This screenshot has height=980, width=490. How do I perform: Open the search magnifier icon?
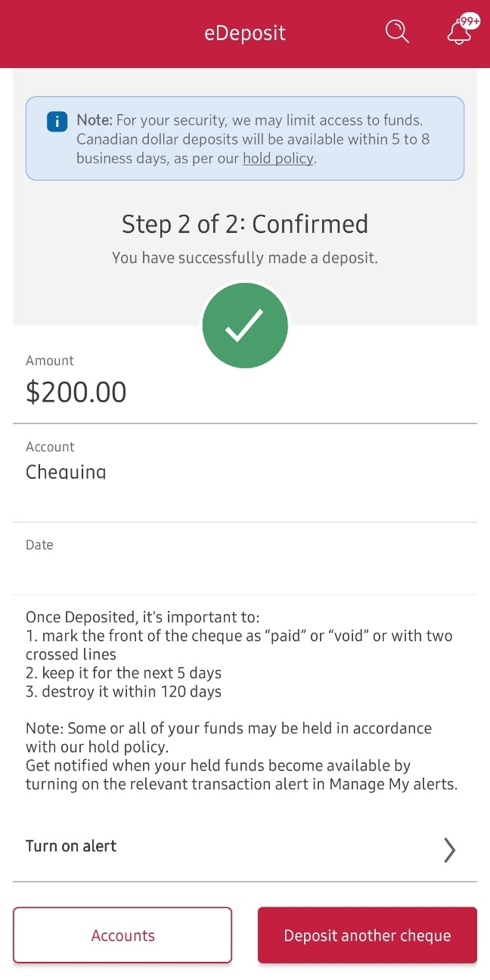coord(397,32)
